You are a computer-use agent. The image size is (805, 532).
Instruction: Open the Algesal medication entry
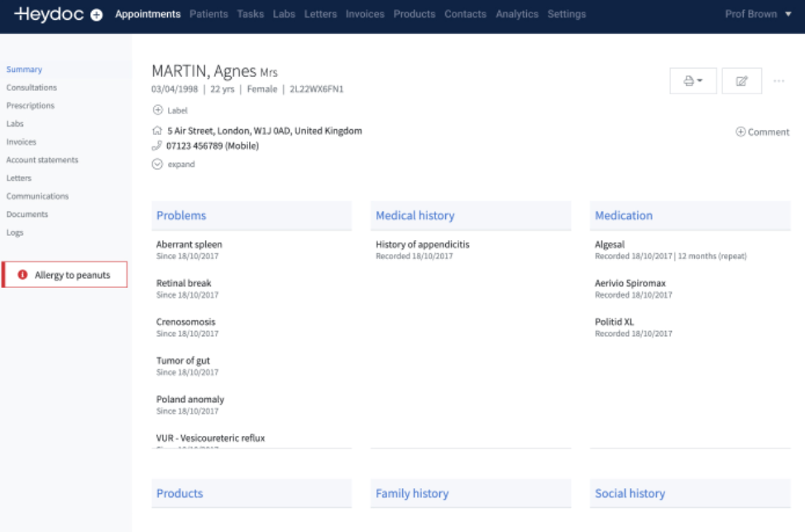(610, 245)
